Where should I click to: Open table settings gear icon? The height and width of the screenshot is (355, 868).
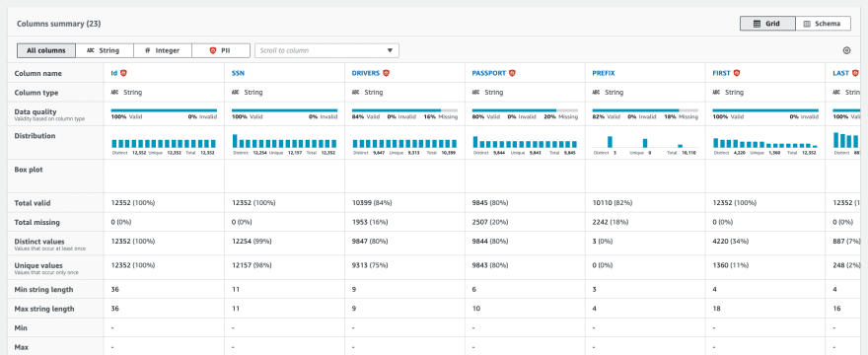pos(846,50)
